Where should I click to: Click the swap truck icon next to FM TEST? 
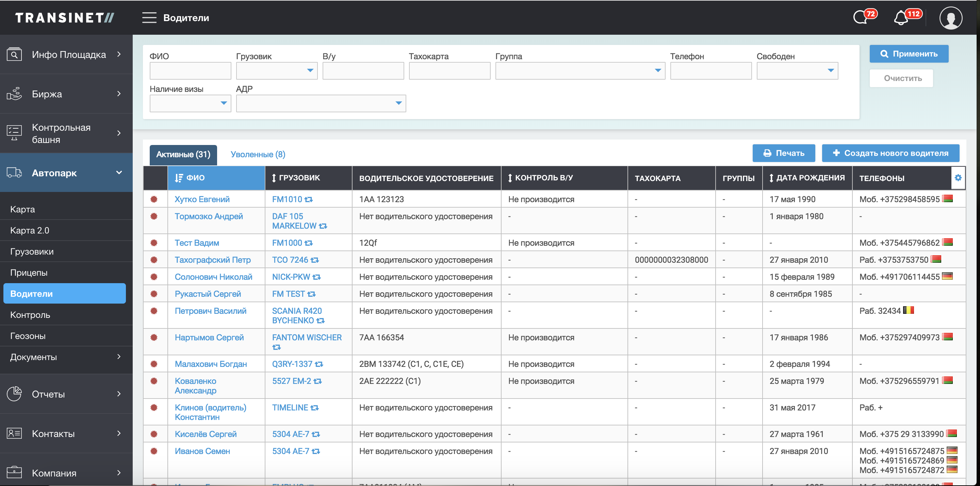pos(312,294)
